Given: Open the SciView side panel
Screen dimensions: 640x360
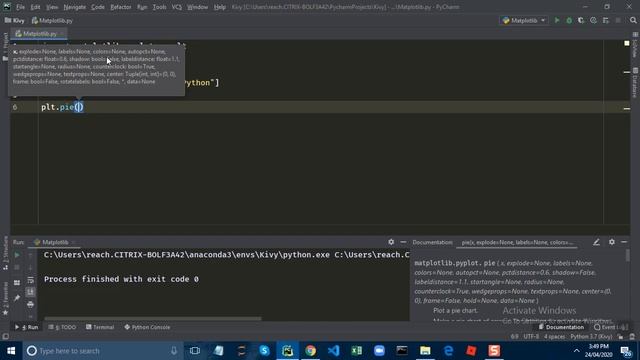Looking at the screenshot, I should 635,46.
